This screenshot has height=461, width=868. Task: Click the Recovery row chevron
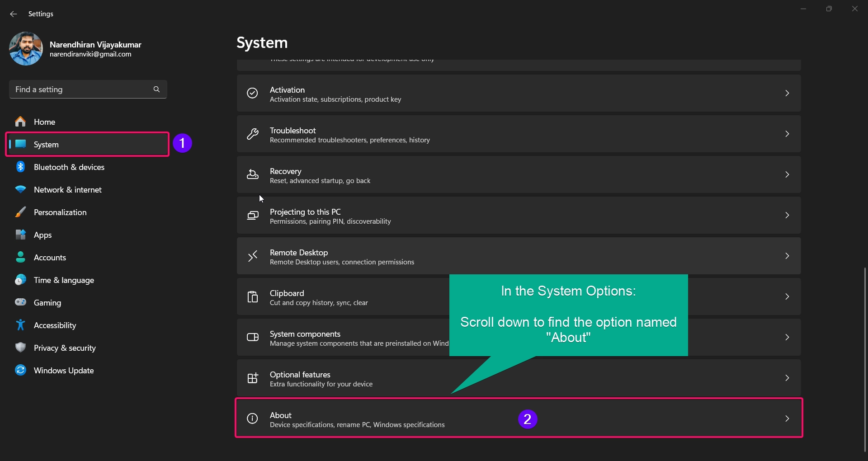click(x=787, y=174)
